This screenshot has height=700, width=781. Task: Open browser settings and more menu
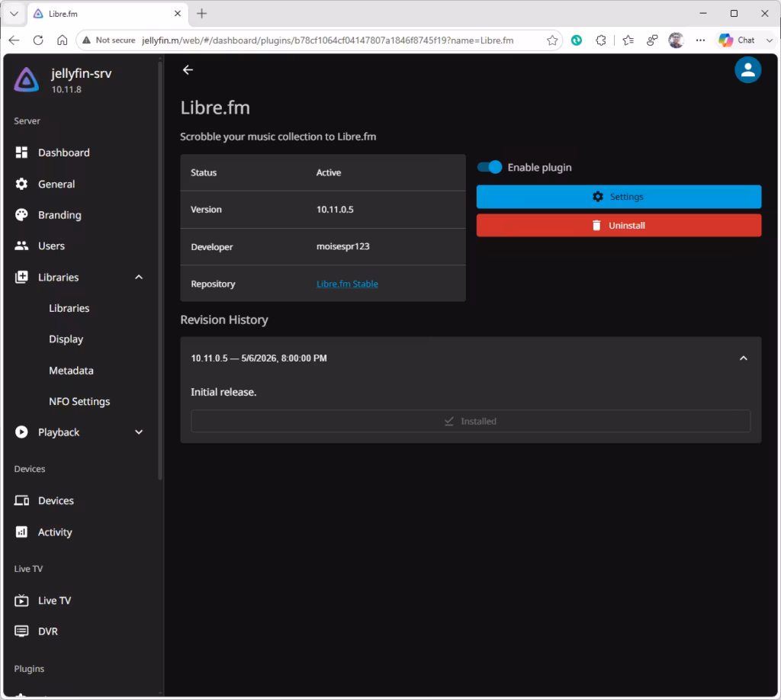[x=700, y=40]
